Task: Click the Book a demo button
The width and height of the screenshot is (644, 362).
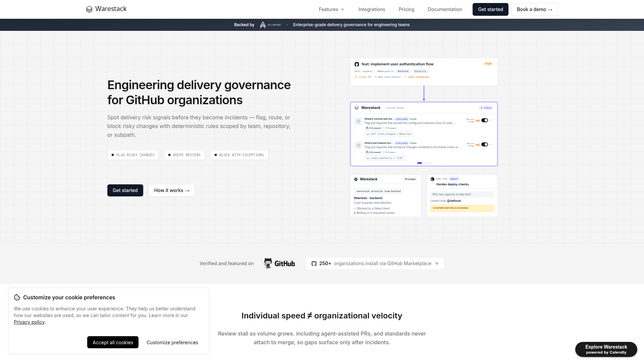Action: (x=535, y=9)
